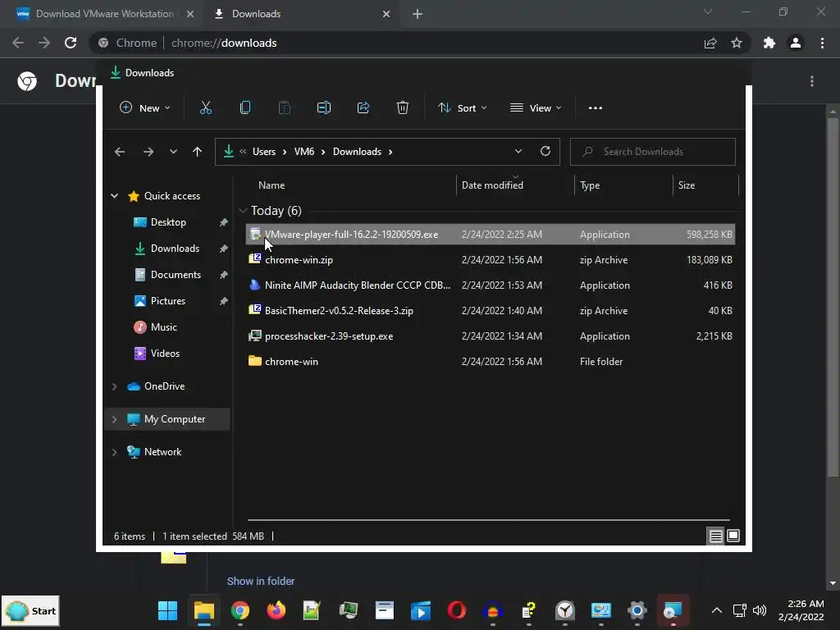Go forward using Explorer forward arrow
The image size is (840, 630).
[x=148, y=152]
